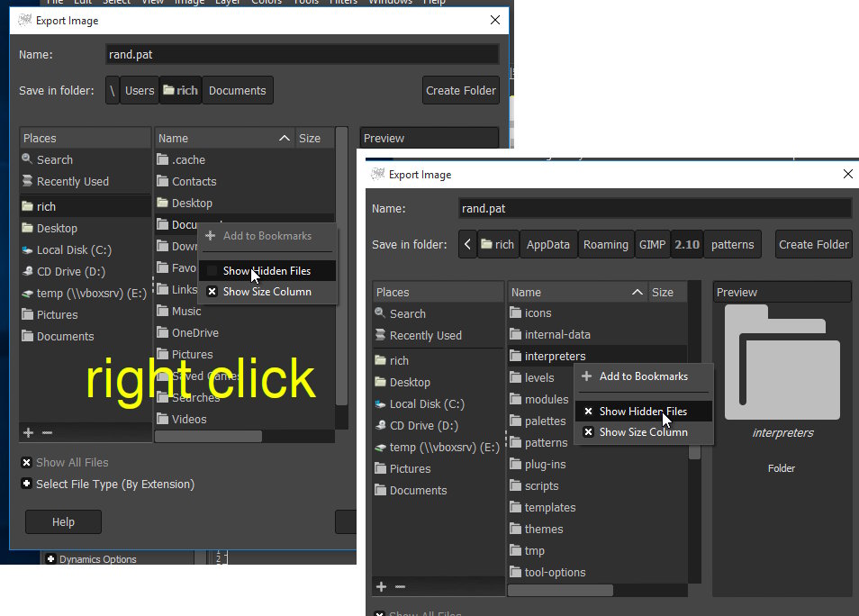The image size is (859, 616).
Task: Click the Music folder icon
Action: pyautogui.click(x=162, y=311)
